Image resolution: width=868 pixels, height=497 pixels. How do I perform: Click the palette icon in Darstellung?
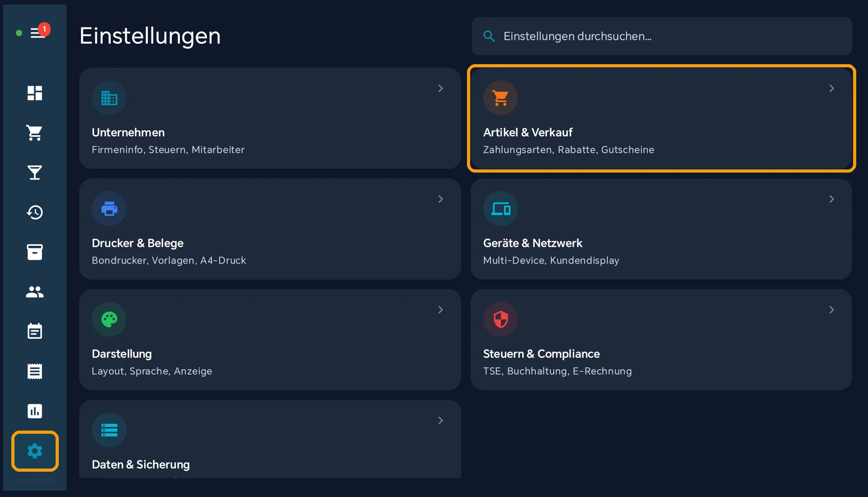109,319
